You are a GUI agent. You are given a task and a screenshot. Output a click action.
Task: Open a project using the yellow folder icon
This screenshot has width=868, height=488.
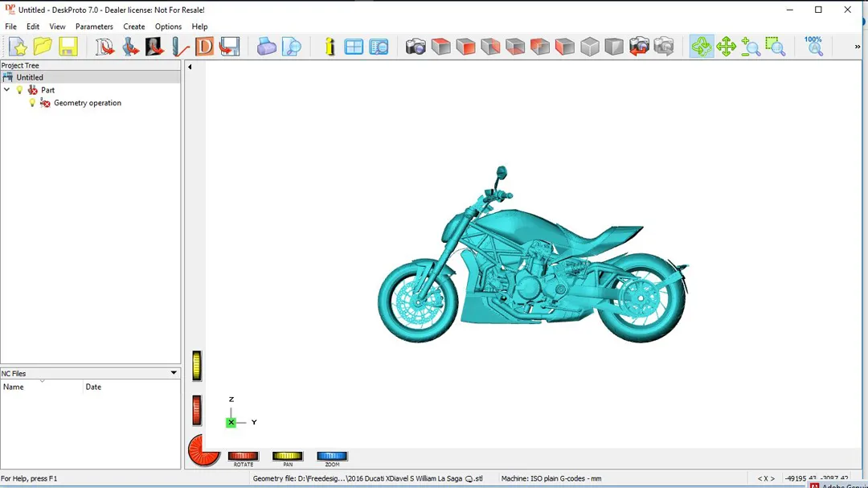[x=43, y=47]
